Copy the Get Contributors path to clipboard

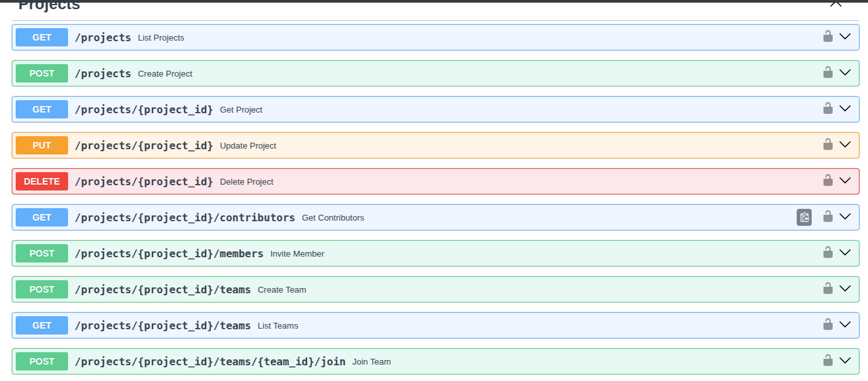(804, 217)
